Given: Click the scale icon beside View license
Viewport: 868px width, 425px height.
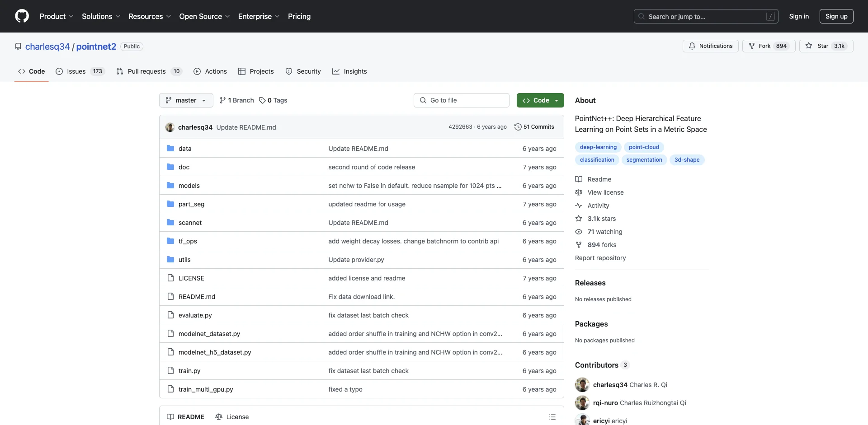Looking at the screenshot, I should pyautogui.click(x=579, y=192).
